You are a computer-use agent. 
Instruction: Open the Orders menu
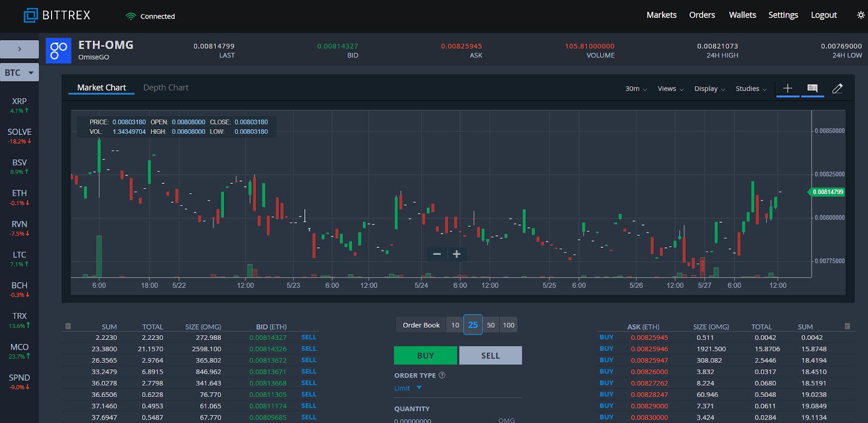click(x=702, y=15)
